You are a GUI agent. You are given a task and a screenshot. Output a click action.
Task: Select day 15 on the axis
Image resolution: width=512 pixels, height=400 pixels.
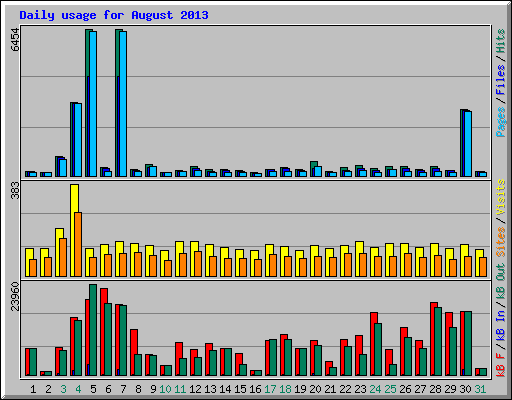click(x=240, y=389)
